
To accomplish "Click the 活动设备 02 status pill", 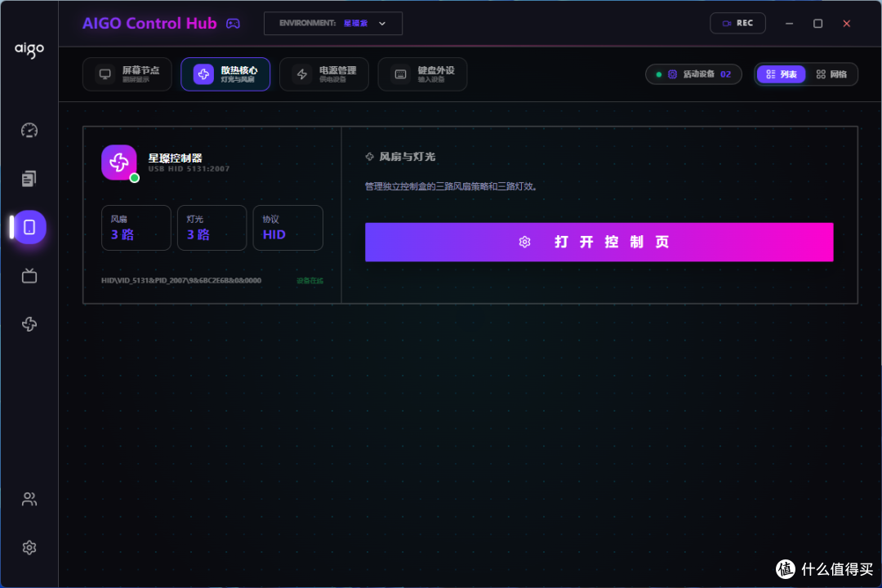I will tap(693, 74).
